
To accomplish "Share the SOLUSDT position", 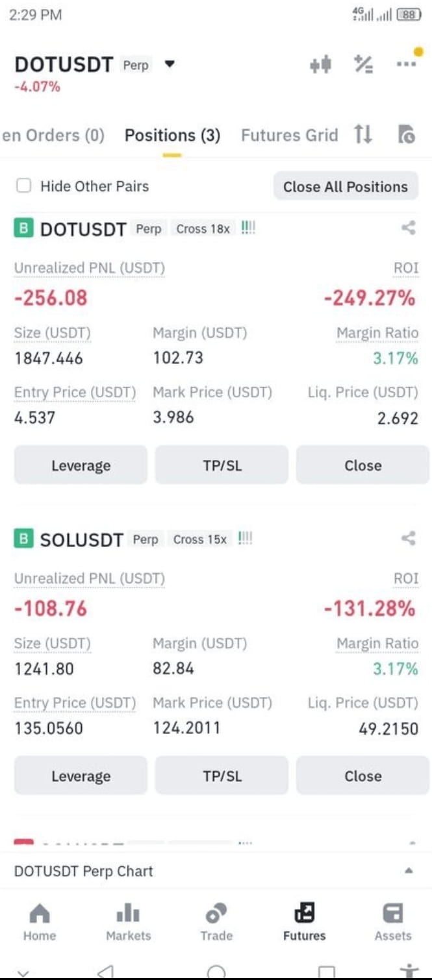I will 409,538.
